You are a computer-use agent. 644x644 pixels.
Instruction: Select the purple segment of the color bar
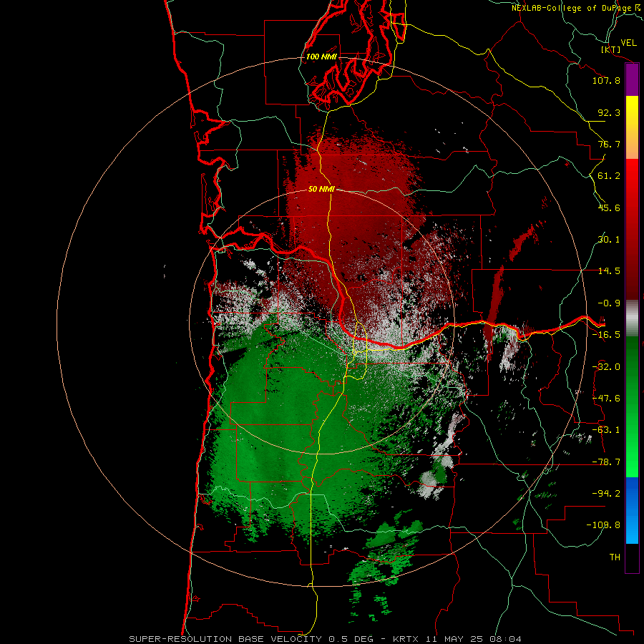coord(632,80)
